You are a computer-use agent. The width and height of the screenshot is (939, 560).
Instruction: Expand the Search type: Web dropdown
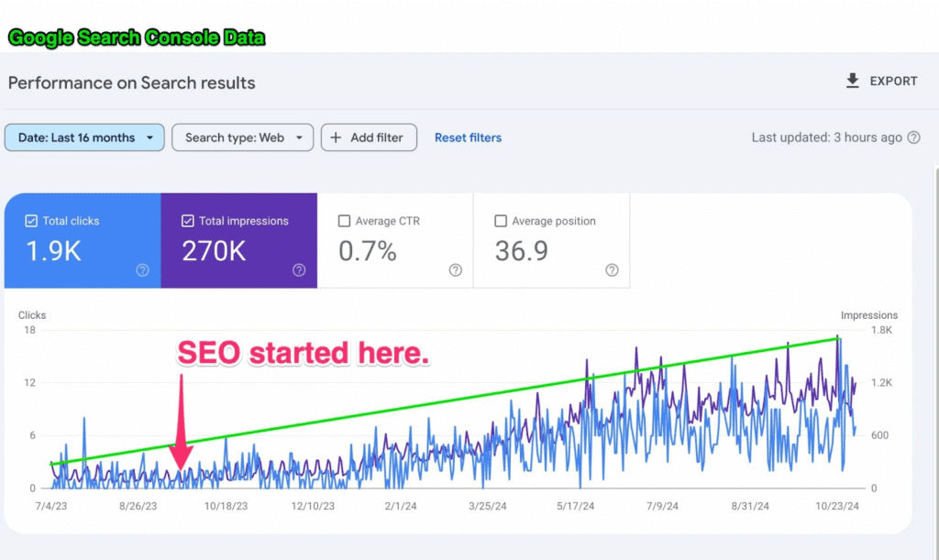click(x=243, y=137)
